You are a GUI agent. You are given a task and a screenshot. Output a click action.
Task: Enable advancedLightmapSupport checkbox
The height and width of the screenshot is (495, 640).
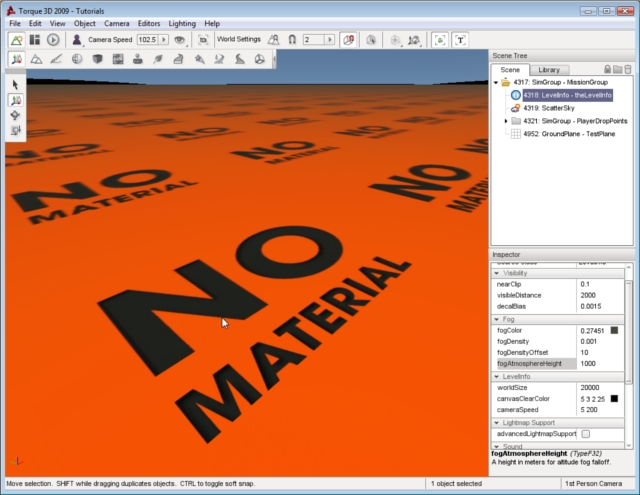[586, 434]
